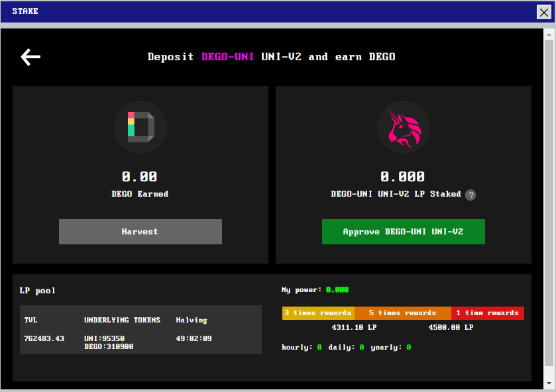
Task: Click the daily reward value
Action: 362,348
